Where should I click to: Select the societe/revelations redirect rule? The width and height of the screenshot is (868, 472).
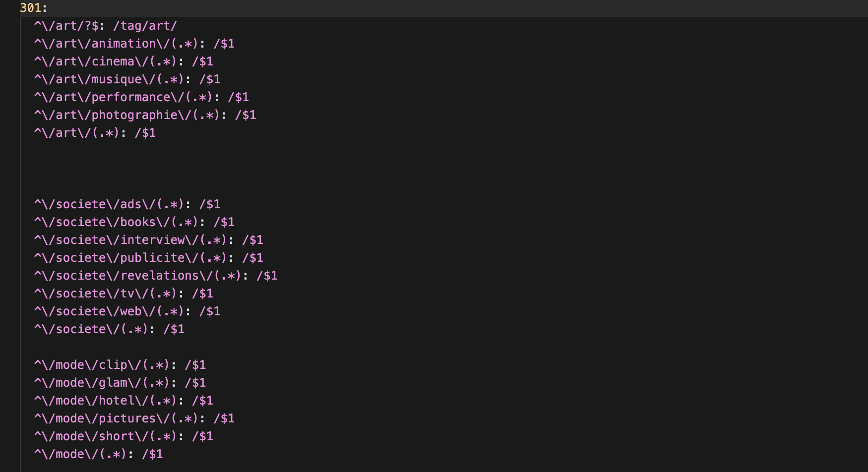(155, 276)
